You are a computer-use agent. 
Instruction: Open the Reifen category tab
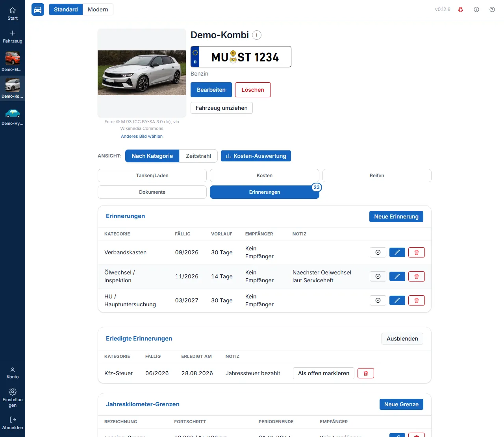tap(377, 176)
